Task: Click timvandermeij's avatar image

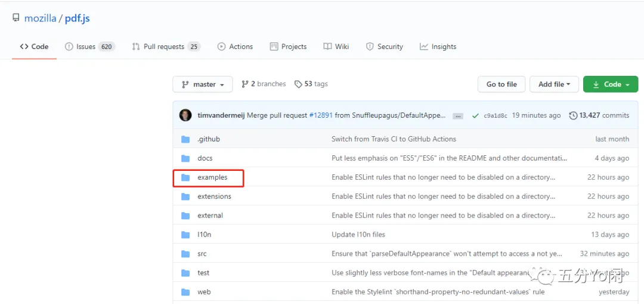Action: tap(185, 115)
